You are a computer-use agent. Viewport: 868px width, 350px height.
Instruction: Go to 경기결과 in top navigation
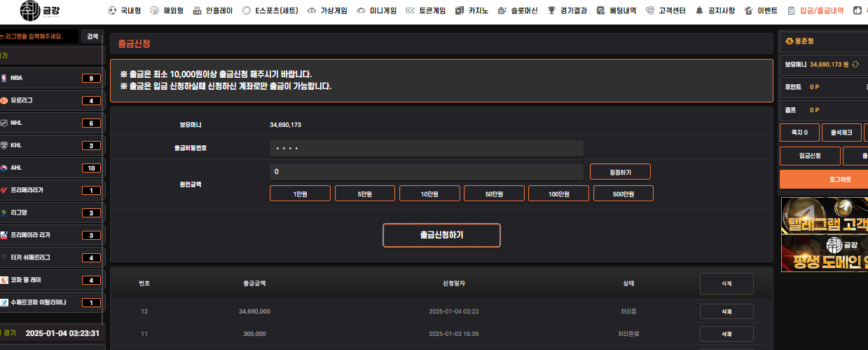pos(567,11)
